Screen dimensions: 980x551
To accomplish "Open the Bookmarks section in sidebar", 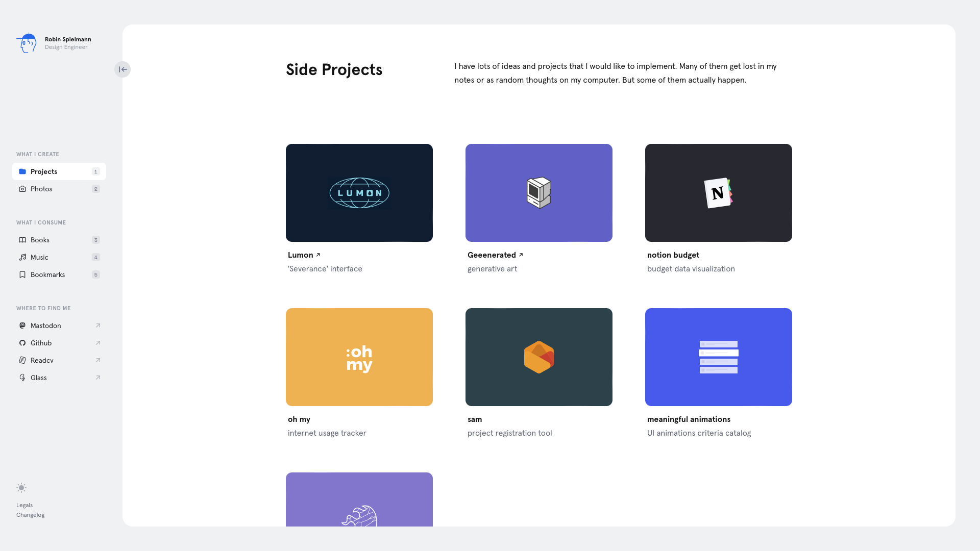I will [x=59, y=274].
